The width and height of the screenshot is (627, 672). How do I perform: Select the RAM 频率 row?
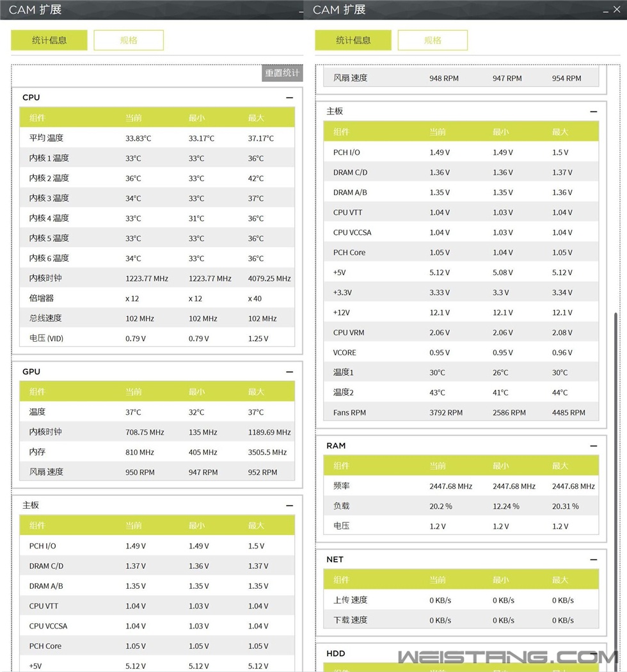[x=461, y=486]
